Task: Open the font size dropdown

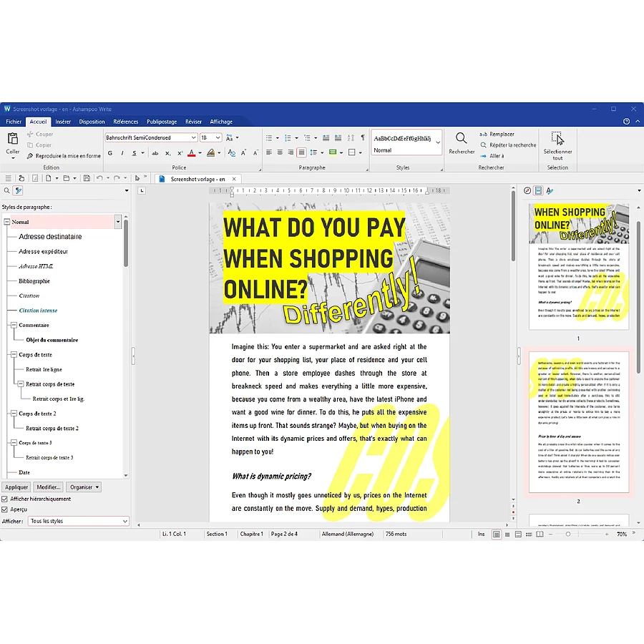Action: coord(218,137)
